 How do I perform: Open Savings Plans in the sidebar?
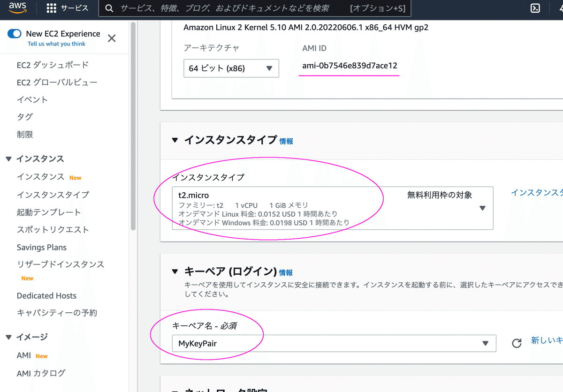42,247
